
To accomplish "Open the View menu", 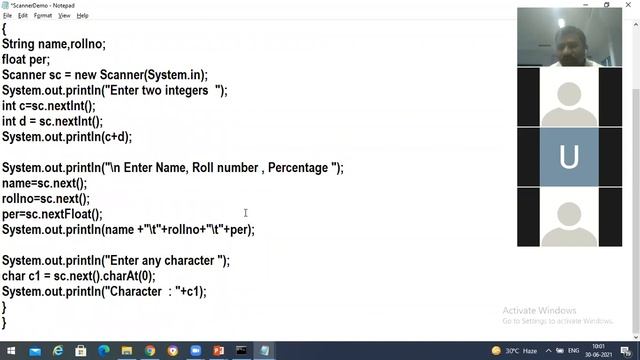I will point(64,16).
